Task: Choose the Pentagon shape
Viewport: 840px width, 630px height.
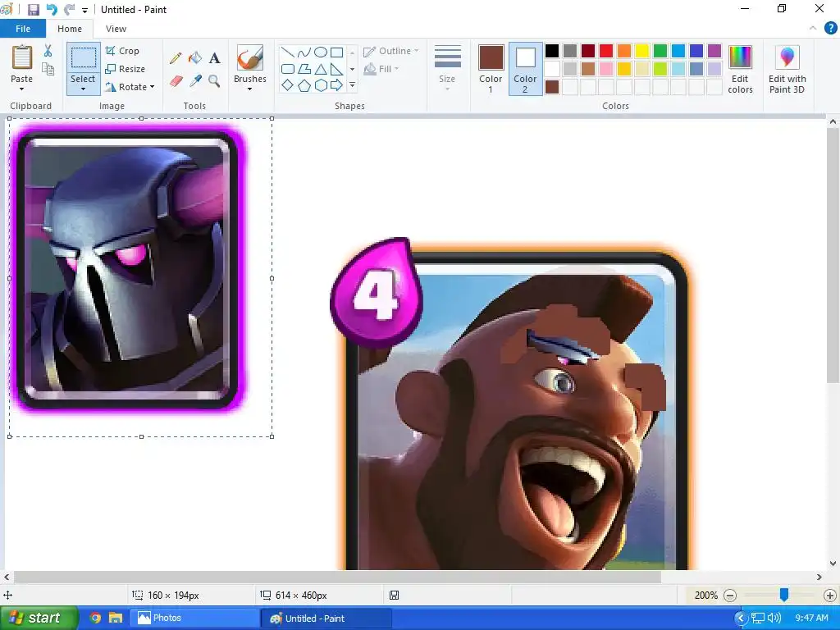Action: pos(304,85)
